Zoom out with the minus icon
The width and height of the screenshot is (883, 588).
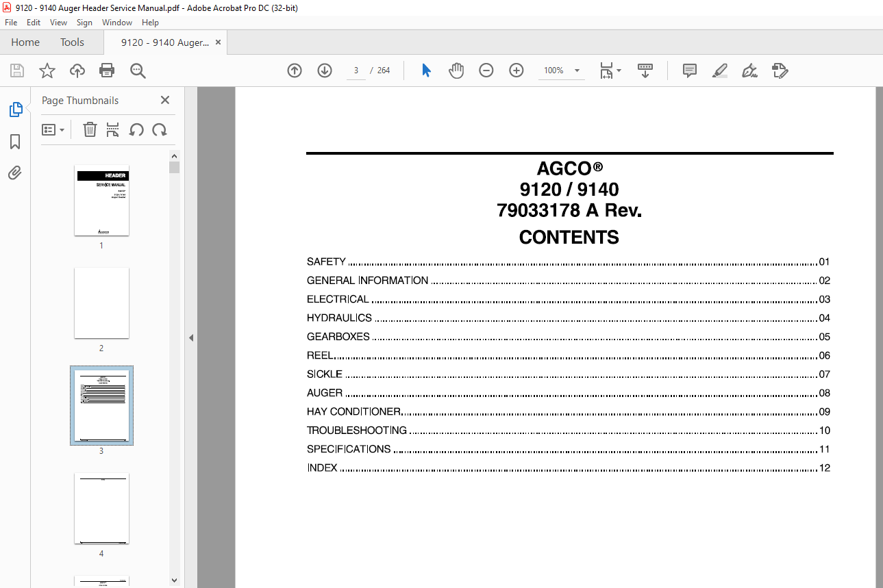point(486,71)
